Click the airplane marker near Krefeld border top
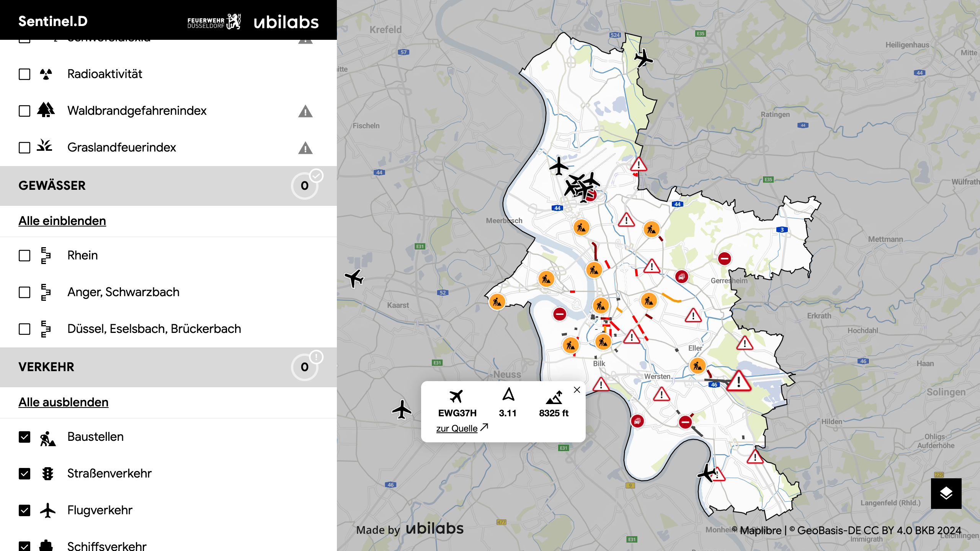 click(643, 59)
